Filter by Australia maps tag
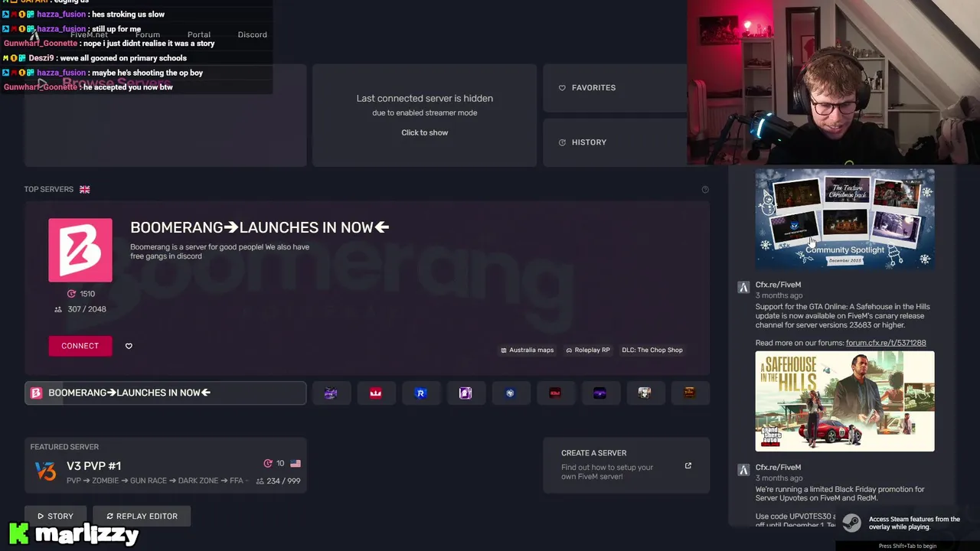980x551 pixels. pyautogui.click(x=527, y=350)
